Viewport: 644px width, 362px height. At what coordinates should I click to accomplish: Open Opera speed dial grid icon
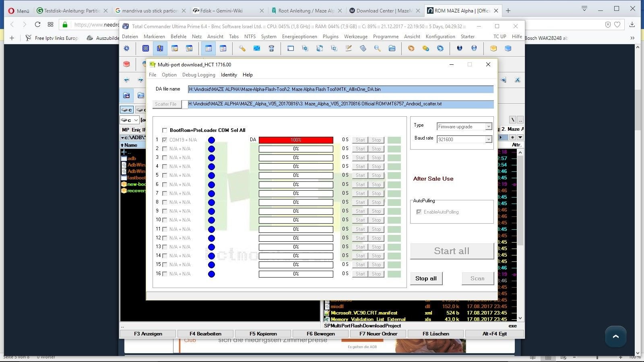tap(50, 25)
